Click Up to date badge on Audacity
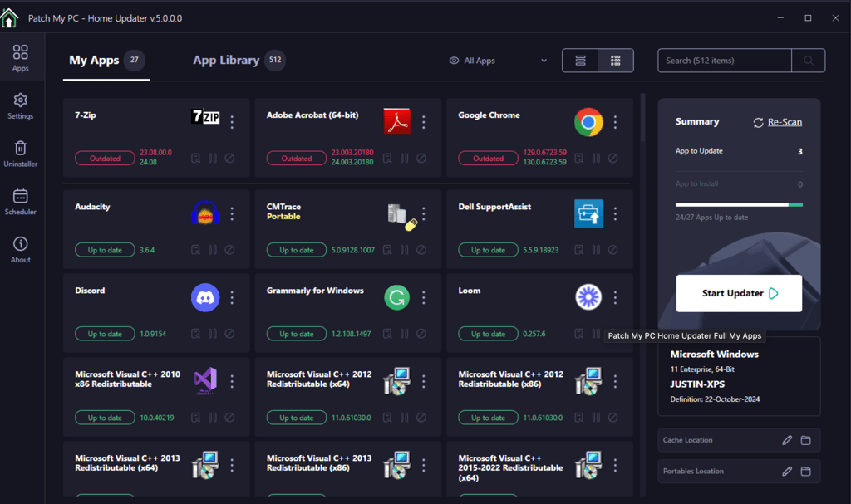Image resolution: width=851 pixels, height=504 pixels. [x=105, y=250]
